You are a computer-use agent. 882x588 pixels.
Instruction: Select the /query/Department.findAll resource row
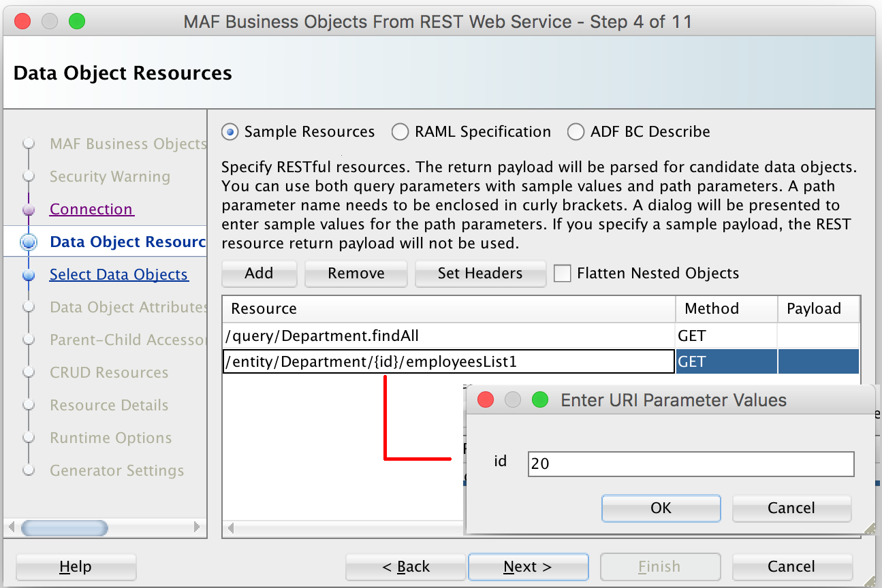[449, 336]
